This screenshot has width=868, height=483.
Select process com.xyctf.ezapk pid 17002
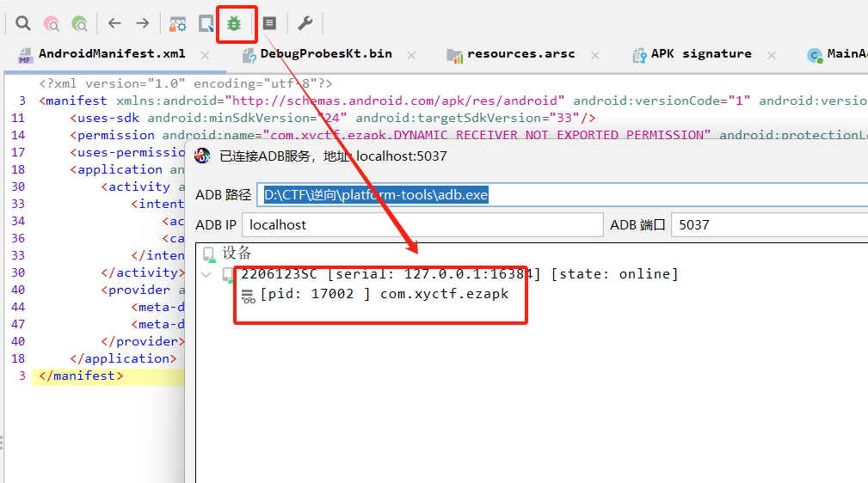click(x=383, y=294)
